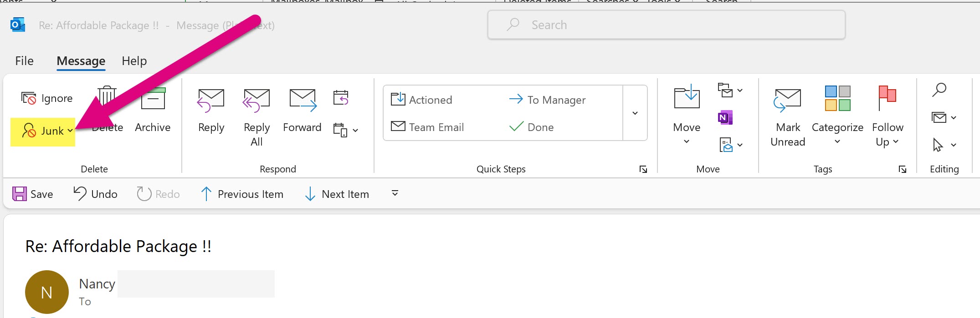Image resolution: width=980 pixels, height=318 pixels.
Task: Send message to OneNote
Action: [725, 118]
